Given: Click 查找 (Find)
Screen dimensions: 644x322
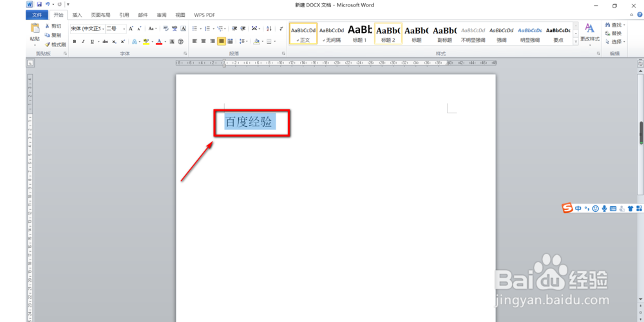Looking at the screenshot, I should pos(615,25).
